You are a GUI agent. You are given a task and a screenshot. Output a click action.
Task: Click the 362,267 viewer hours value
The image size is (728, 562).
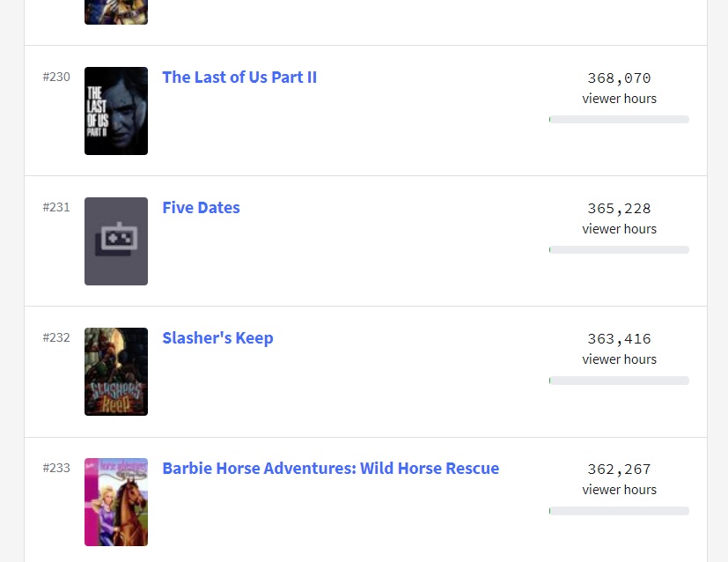620,470
